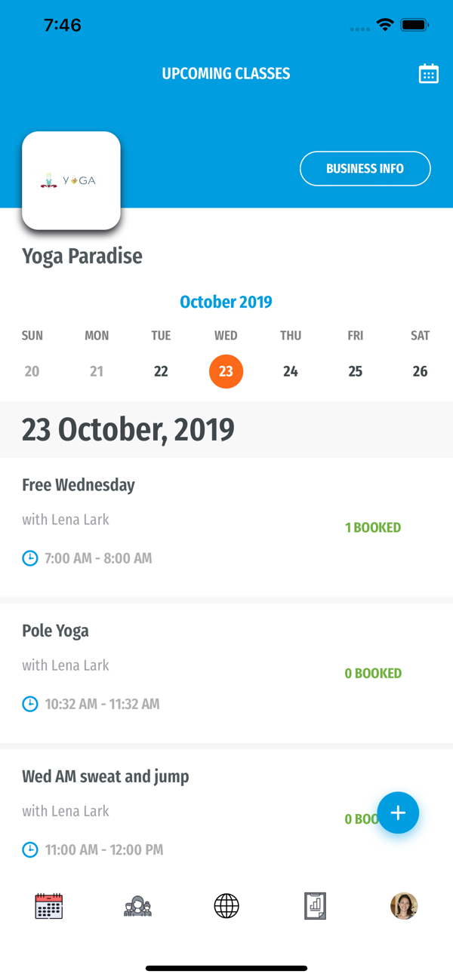Open the Business Info button
453x980 pixels.
[365, 169]
